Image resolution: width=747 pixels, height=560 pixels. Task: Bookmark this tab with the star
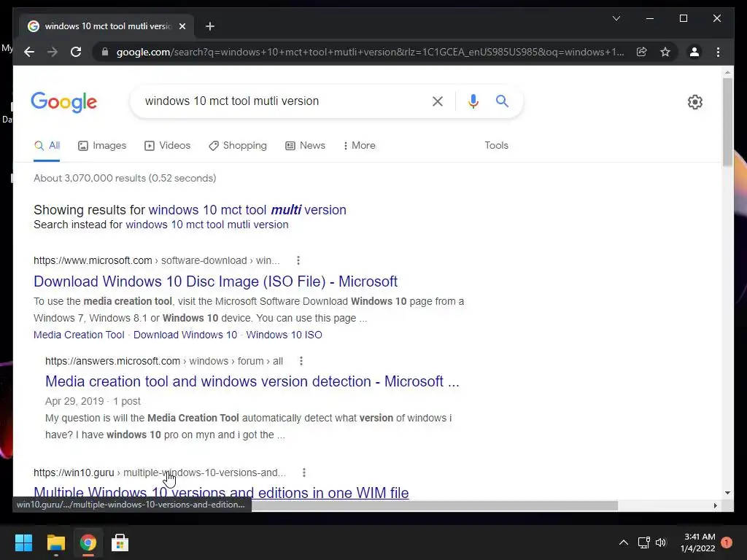(x=665, y=52)
